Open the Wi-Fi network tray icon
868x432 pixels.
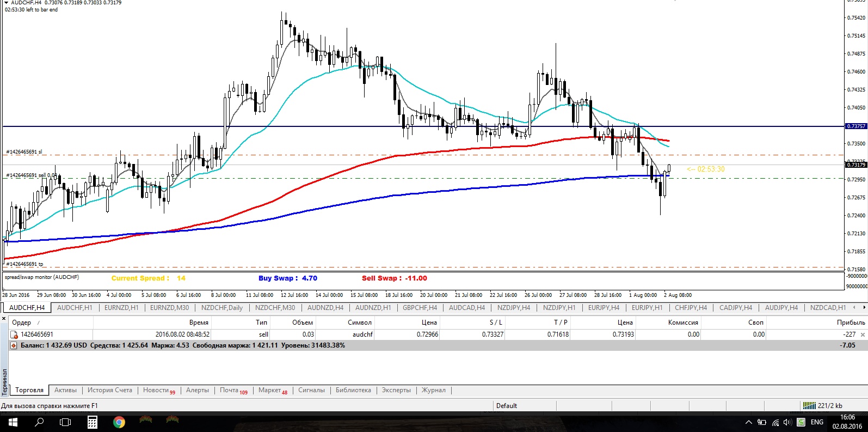coord(775,422)
